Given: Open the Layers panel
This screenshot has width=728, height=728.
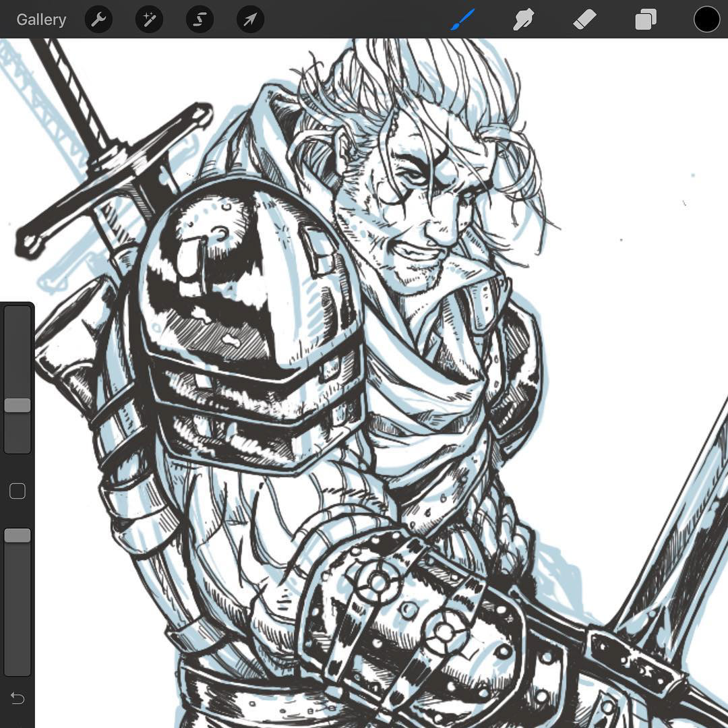Looking at the screenshot, I should coord(646,20).
